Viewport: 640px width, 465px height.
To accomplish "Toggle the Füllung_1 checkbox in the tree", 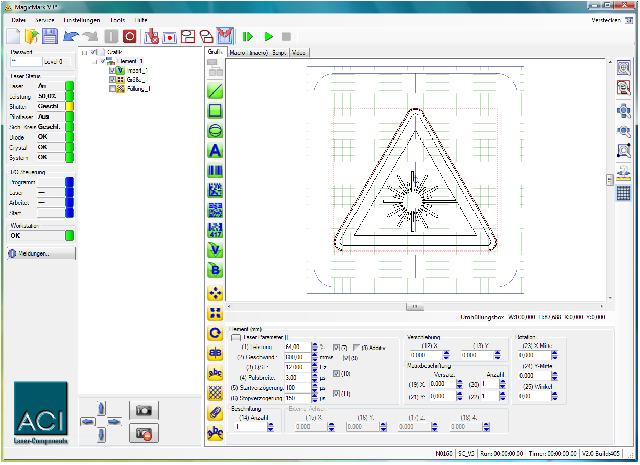I will pyautogui.click(x=113, y=89).
